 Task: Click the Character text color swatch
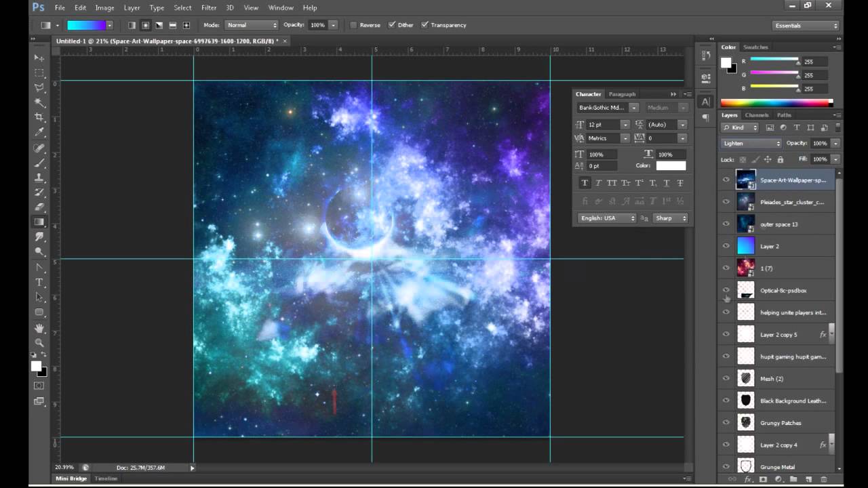tap(671, 165)
